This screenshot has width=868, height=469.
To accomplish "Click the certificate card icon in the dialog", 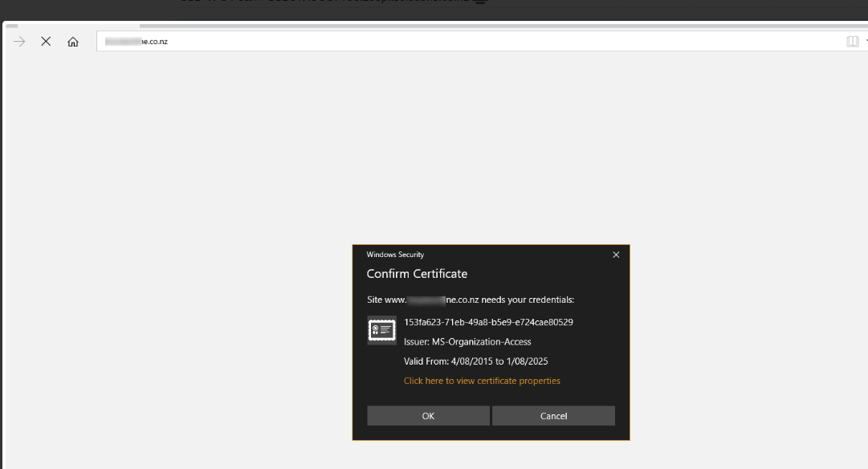I will (381, 329).
